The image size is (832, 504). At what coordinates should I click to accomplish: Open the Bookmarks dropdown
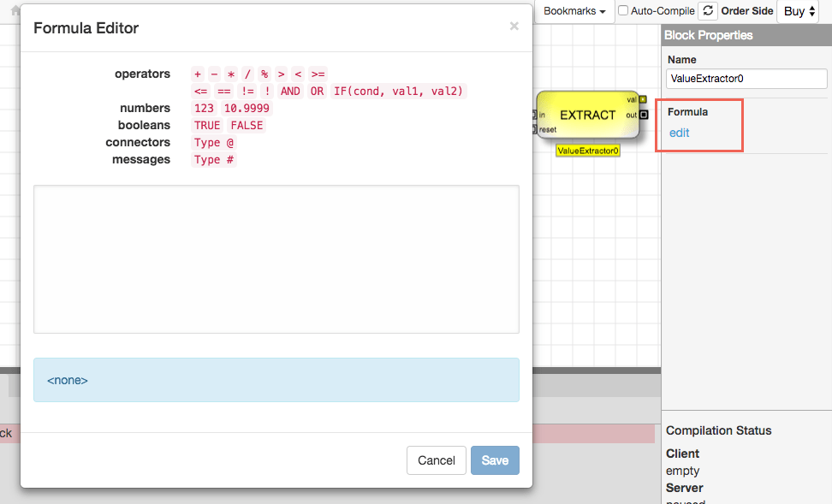click(574, 11)
